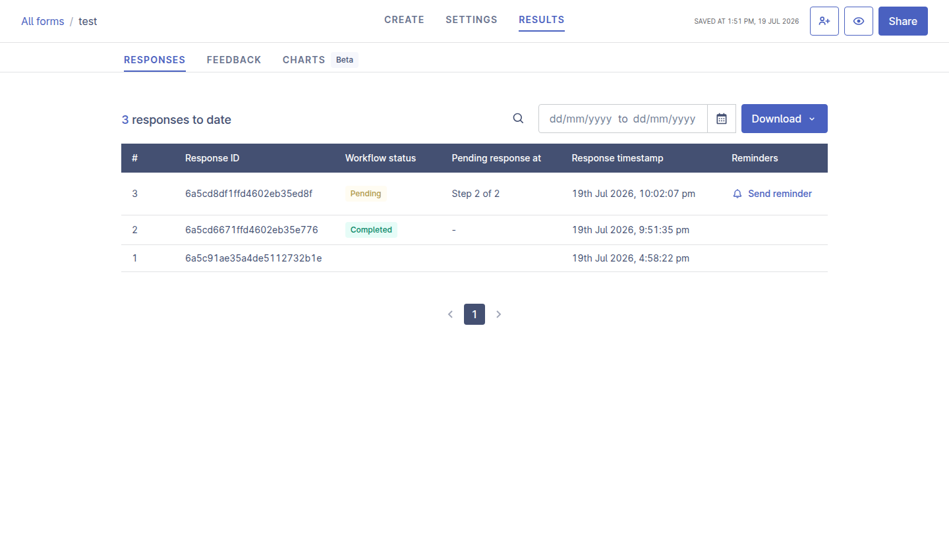Click the search magnifier icon
The image size is (949, 560).
(x=519, y=119)
